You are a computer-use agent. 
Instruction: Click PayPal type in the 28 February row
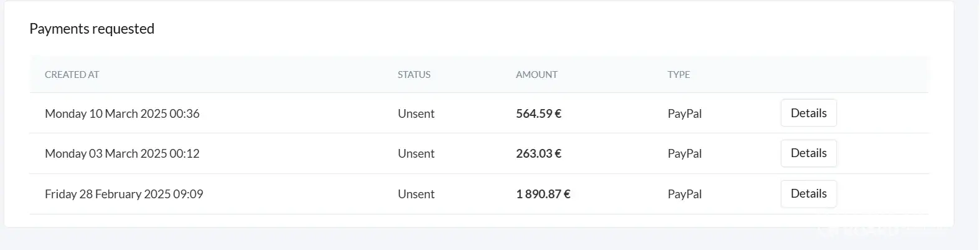(x=684, y=195)
